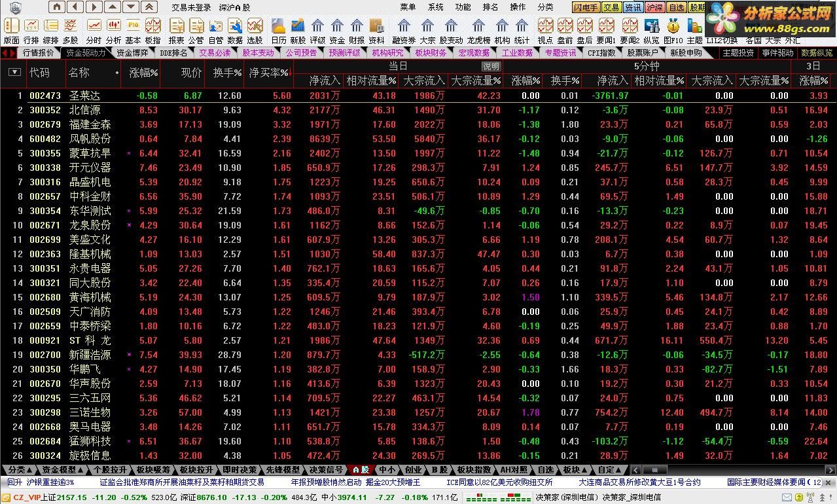Open the 日历 calendar icon

278,31
